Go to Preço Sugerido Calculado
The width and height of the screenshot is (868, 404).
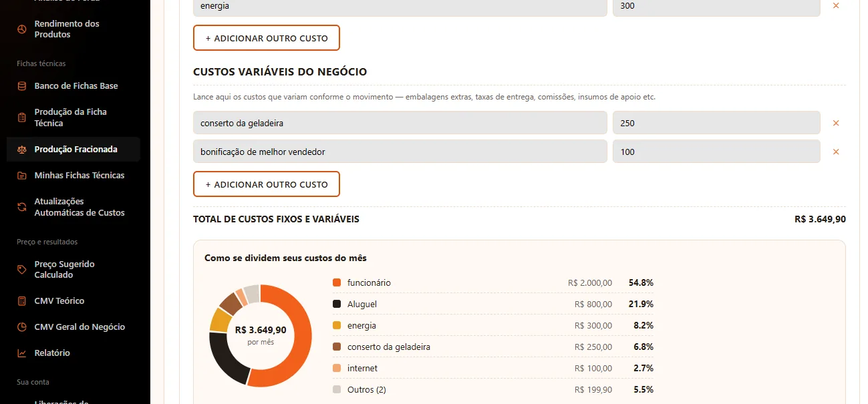coord(74,269)
